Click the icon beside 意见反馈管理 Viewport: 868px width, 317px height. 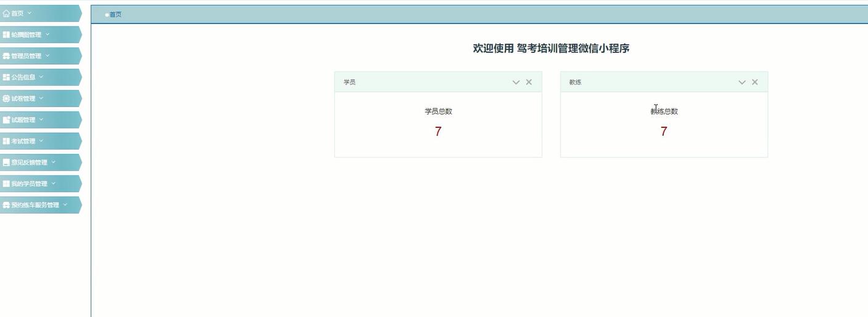pyautogui.click(x=6, y=163)
